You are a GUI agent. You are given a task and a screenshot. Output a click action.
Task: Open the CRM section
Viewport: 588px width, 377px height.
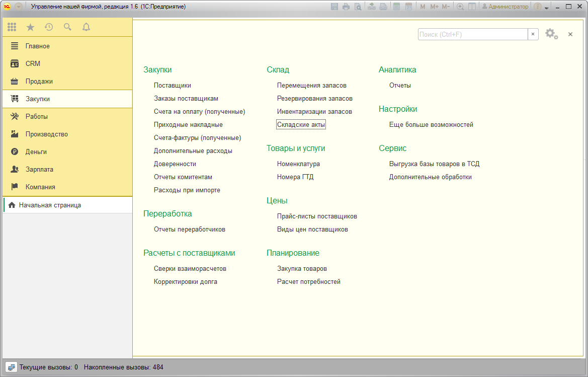click(x=67, y=63)
